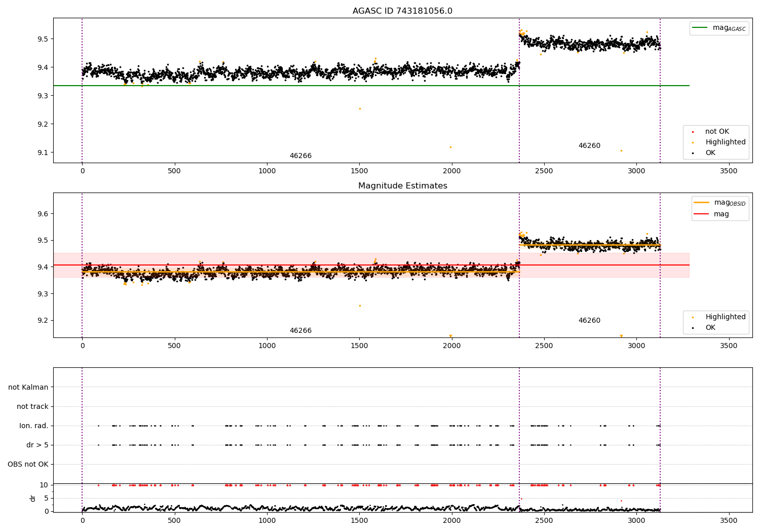Click the 'Magnitude Estimates' plot title
760x532 pixels.
402,186
